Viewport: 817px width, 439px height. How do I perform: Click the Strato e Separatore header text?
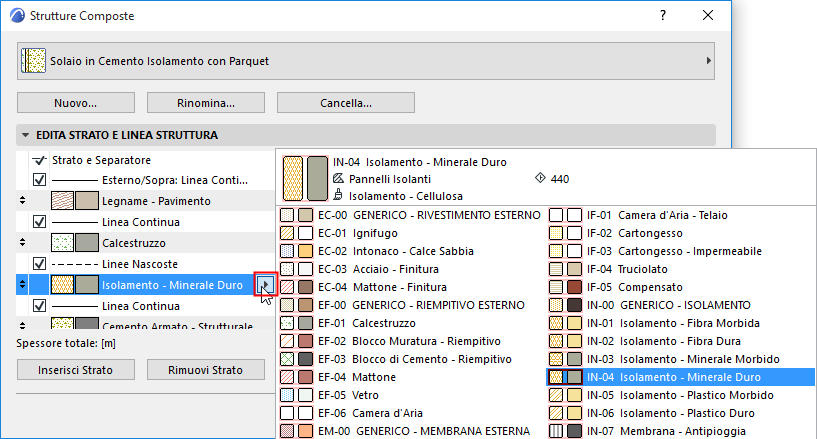point(101,160)
